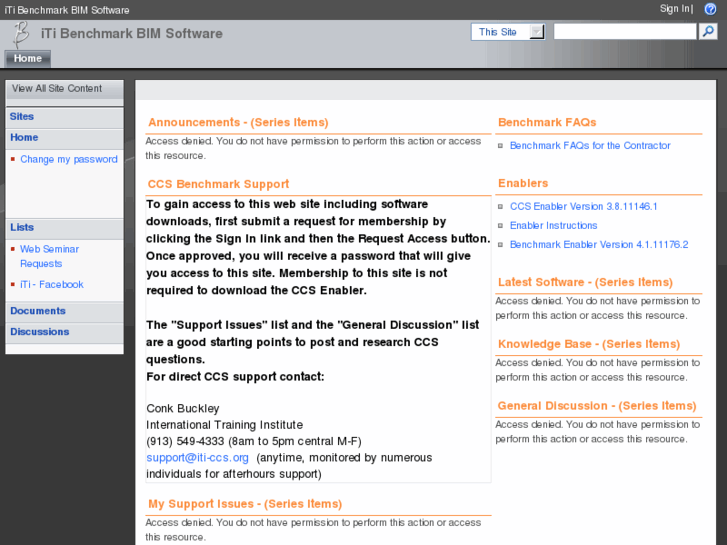Screen dimensions: 727x545
Task: Open Enabler Instructions link
Action: coord(554,225)
